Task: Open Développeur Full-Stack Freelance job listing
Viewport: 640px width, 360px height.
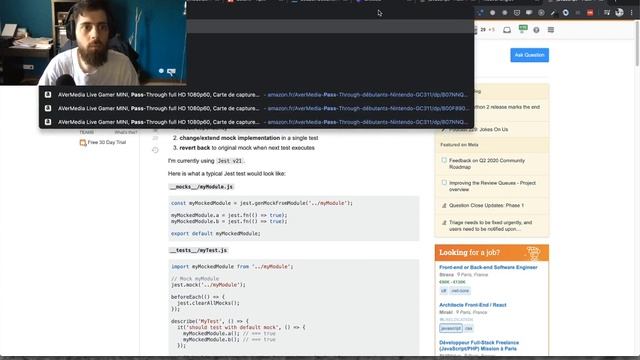Action: (x=479, y=346)
